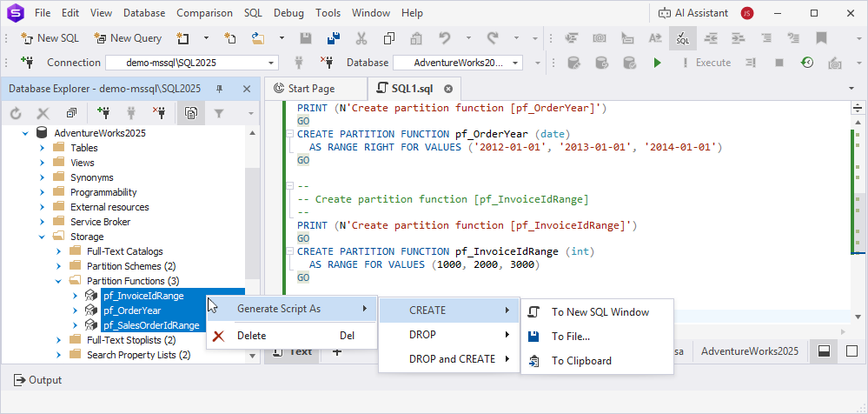Collapse the Storage folder node
The image size is (868, 414).
click(x=42, y=237)
